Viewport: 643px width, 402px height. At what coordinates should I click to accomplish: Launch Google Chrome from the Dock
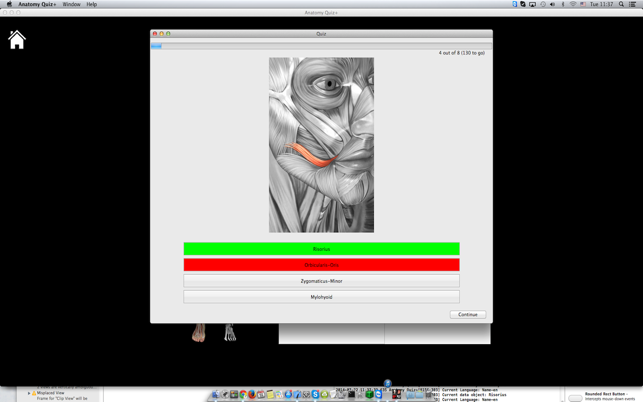[x=244, y=394]
